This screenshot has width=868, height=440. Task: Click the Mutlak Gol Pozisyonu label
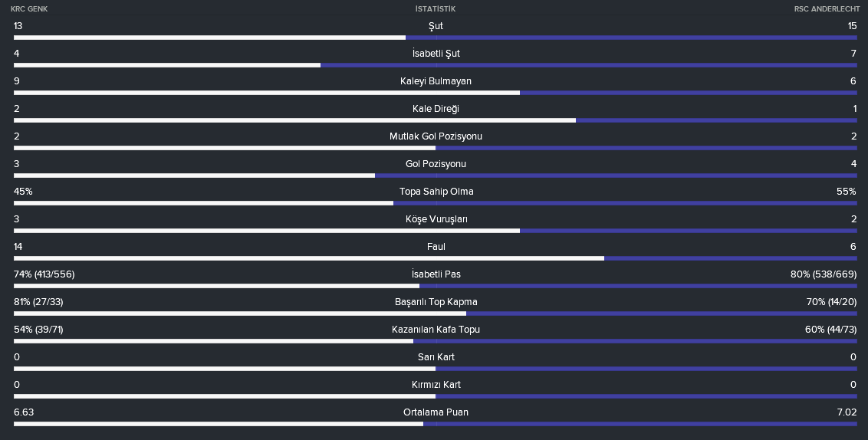(436, 136)
